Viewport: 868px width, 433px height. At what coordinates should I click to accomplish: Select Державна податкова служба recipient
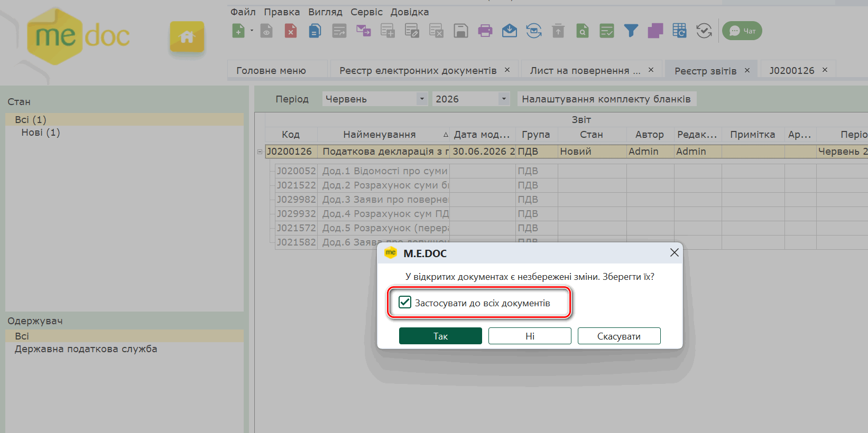coord(86,349)
